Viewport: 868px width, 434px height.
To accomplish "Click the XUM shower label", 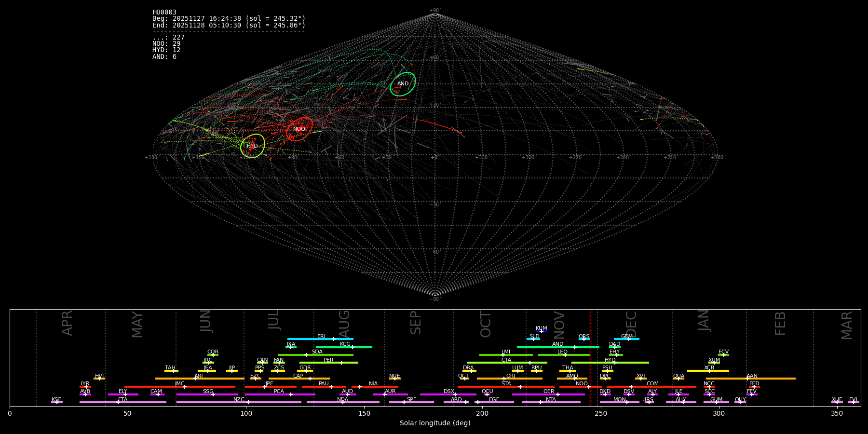I will click(x=714, y=360).
